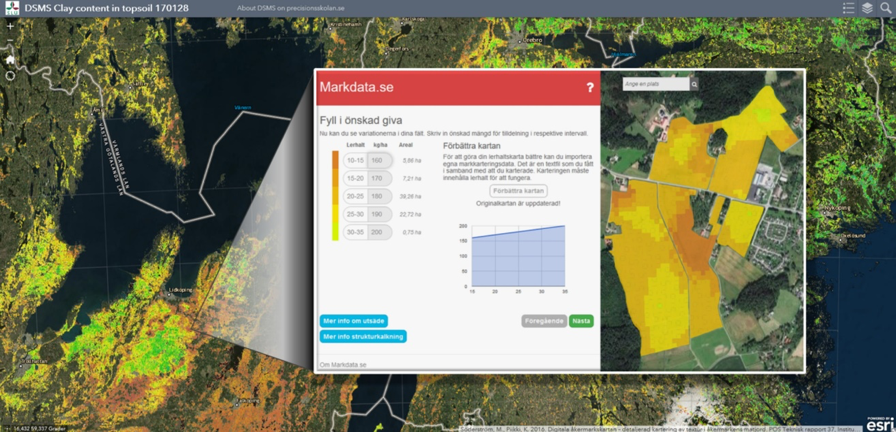Click the Markdata.se red header title

pos(356,87)
